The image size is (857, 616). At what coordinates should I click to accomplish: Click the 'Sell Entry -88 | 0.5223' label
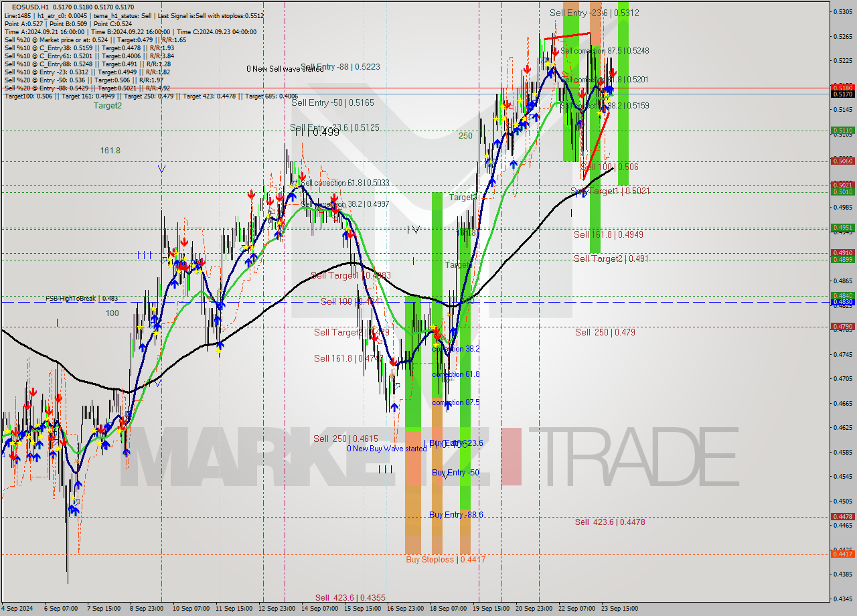pos(340,67)
